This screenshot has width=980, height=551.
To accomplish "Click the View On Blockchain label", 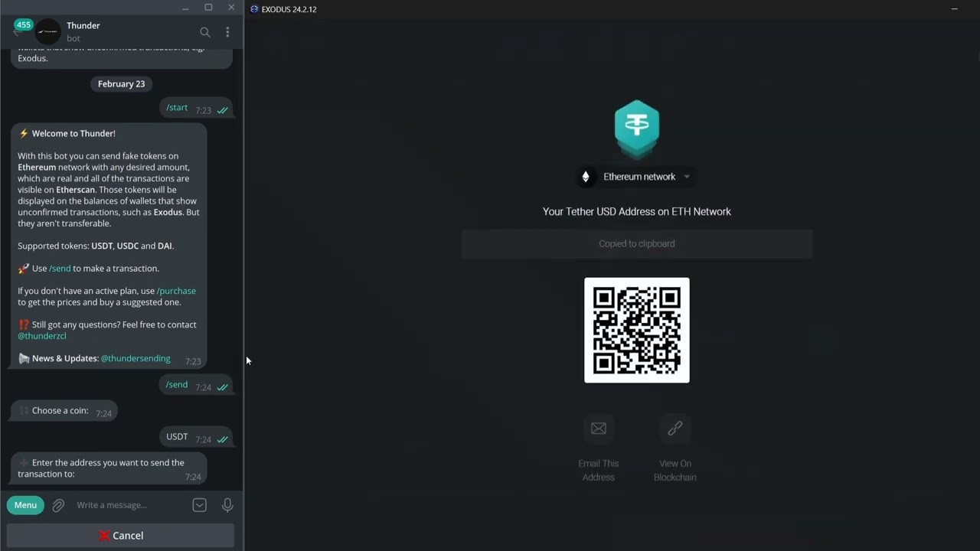I will pos(675,471).
